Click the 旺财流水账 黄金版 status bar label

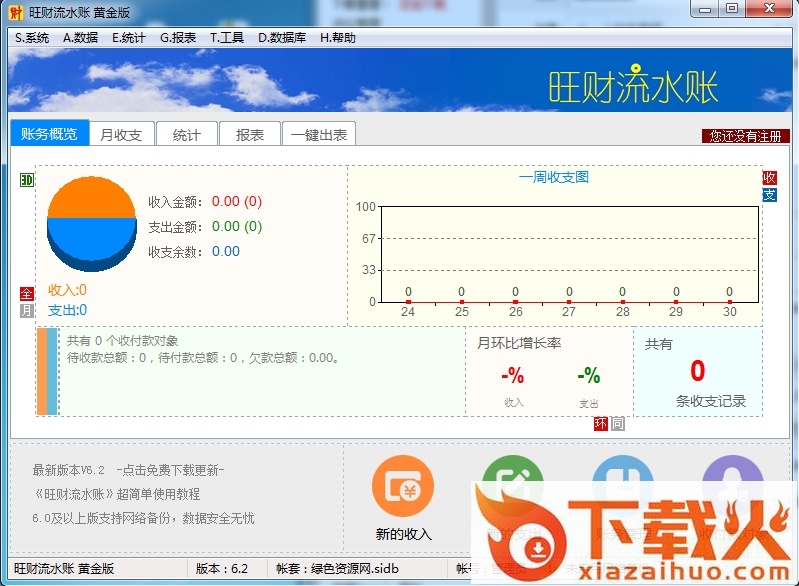(64, 569)
